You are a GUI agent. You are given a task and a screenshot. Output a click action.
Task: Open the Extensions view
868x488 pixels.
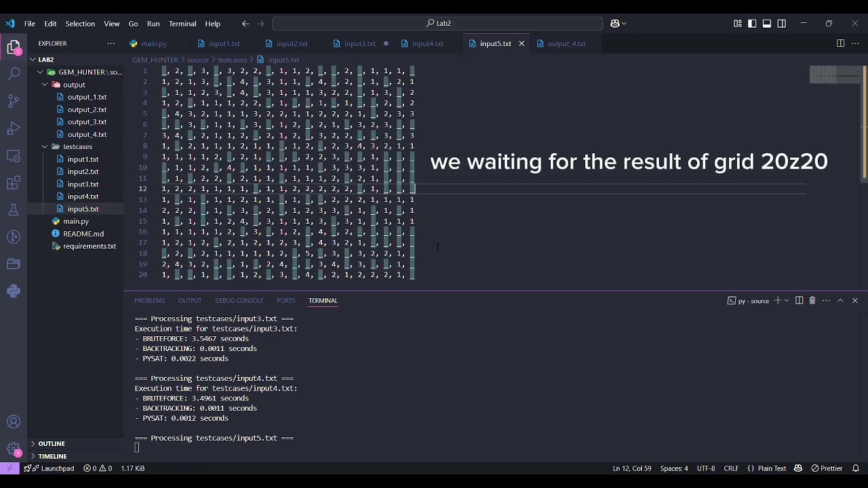coord(14,183)
